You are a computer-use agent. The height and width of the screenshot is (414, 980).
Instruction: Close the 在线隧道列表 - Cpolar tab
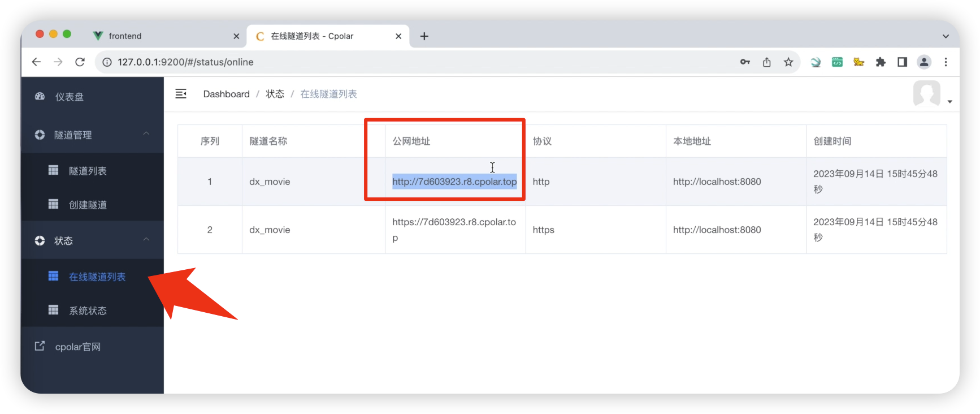(x=398, y=36)
